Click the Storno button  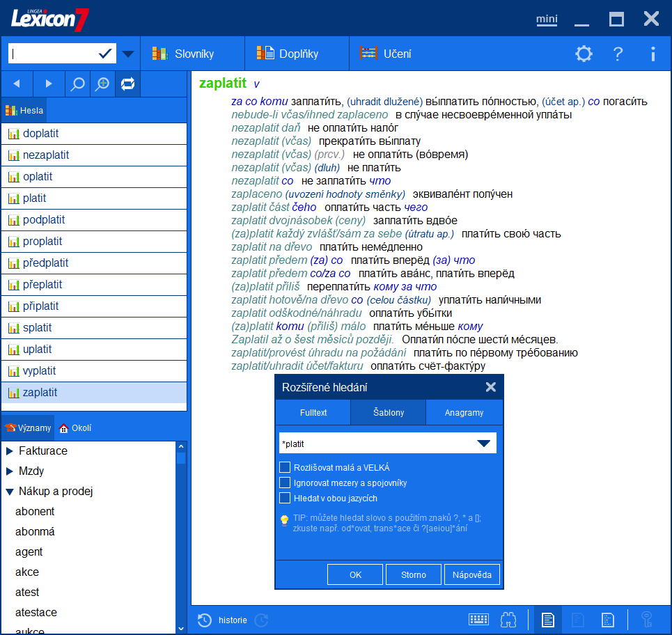tap(414, 574)
